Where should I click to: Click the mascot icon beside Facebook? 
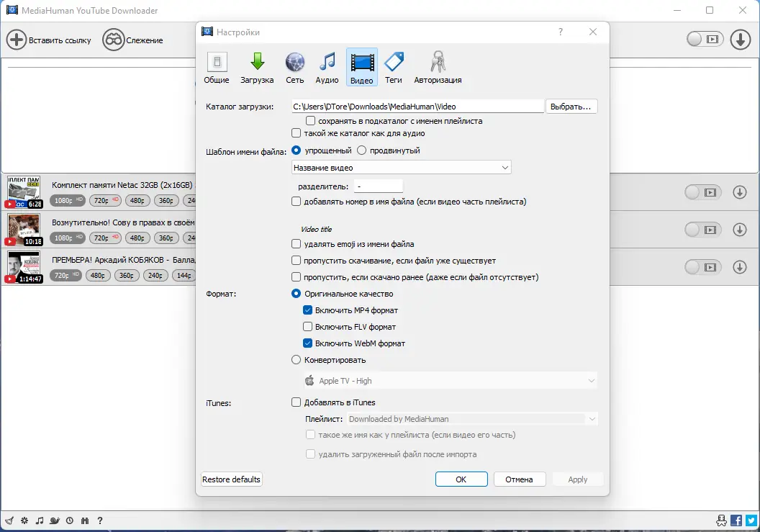tap(721, 521)
